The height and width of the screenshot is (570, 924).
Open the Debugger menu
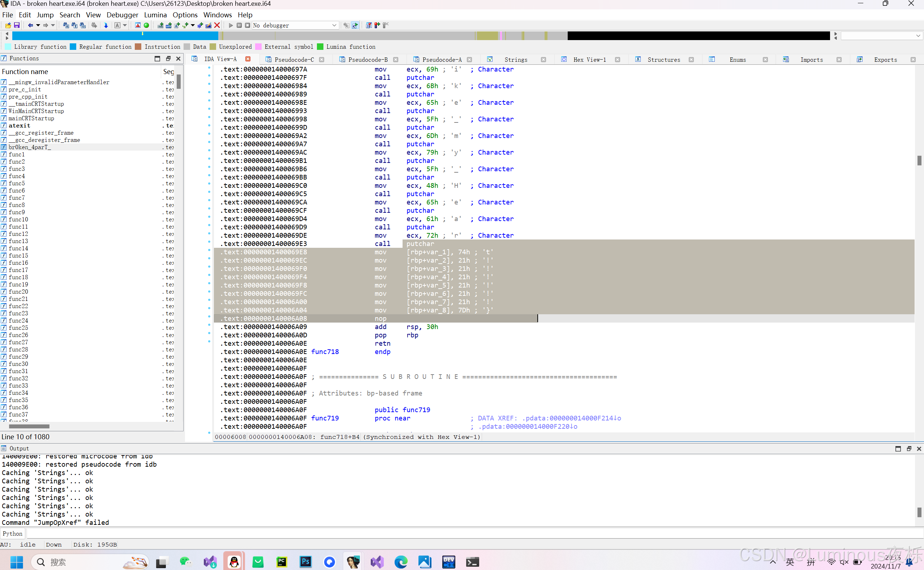point(122,15)
